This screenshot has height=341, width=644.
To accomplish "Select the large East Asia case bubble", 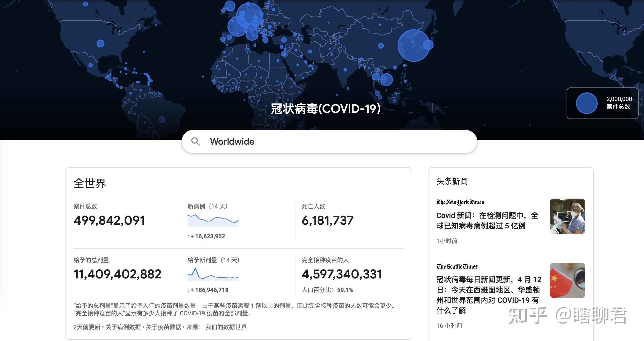I will 413,46.
